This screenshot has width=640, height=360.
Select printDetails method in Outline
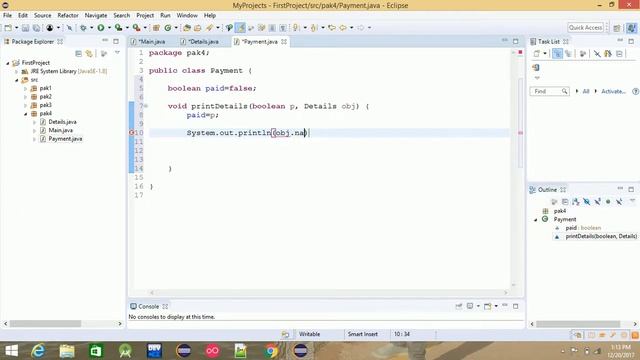coord(601,236)
